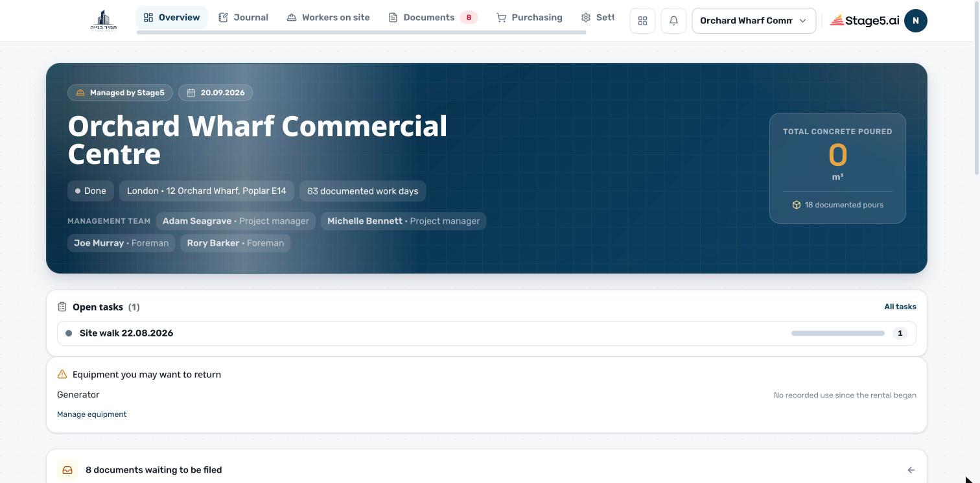Open the All tasks link

900,307
